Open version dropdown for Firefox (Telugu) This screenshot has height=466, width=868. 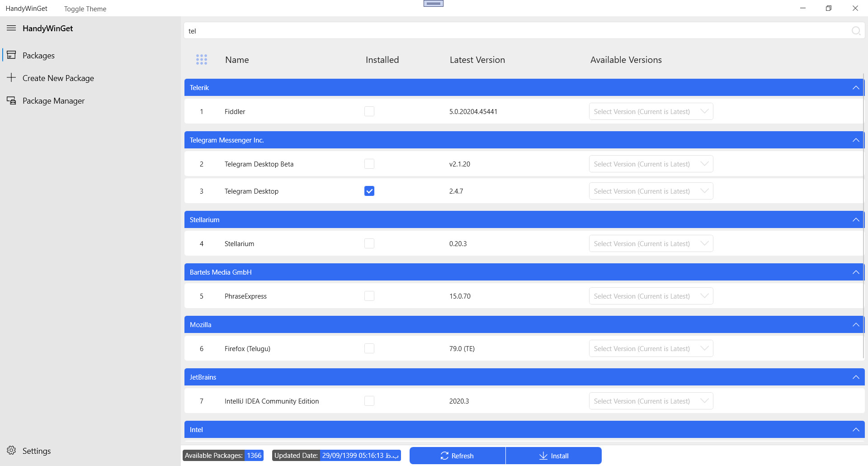tap(651, 348)
